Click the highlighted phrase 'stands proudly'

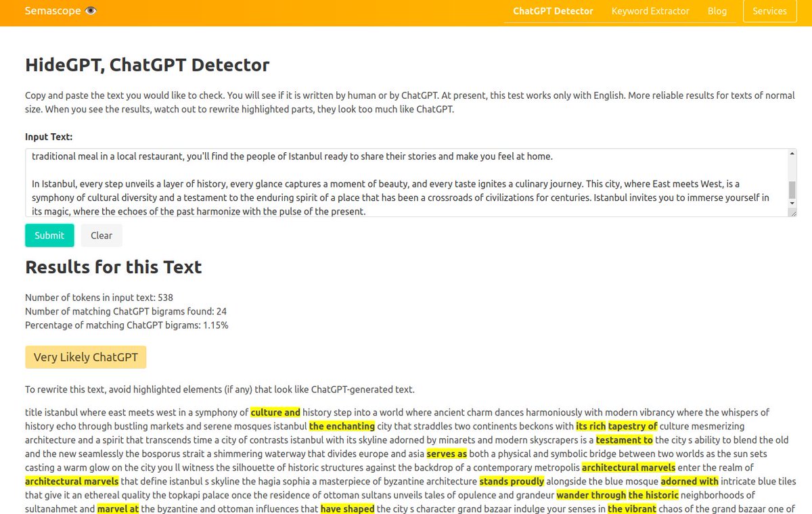[512, 482]
